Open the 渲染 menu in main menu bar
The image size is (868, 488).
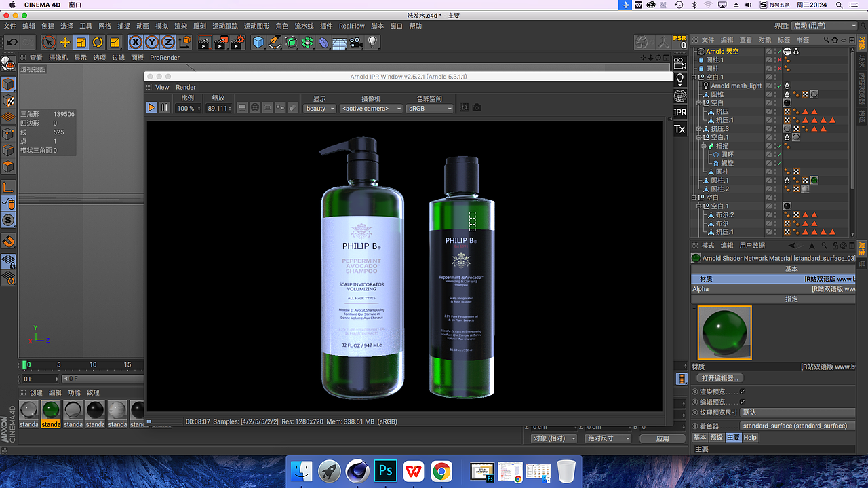point(180,26)
